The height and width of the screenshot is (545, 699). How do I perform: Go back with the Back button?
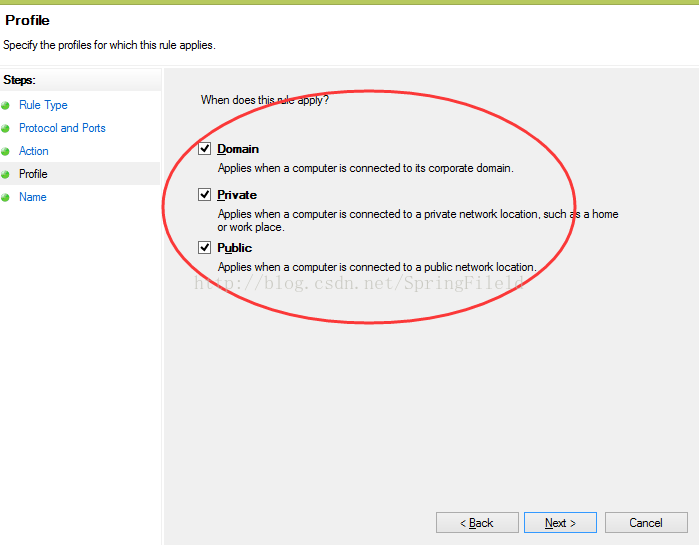[477, 522]
